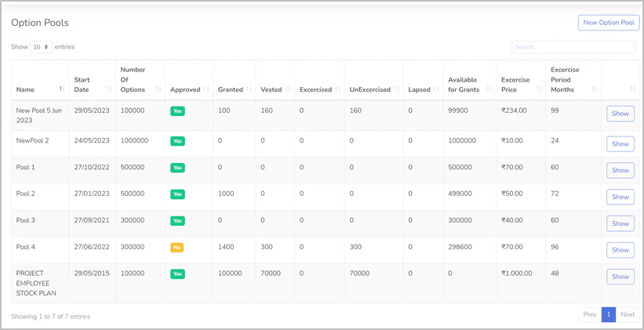Open Show button for Pool 4
This screenshot has width=644, height=330.
pos(620,250)
